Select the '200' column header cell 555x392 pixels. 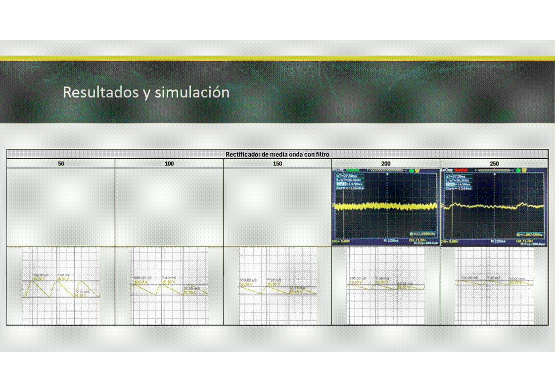386,164
